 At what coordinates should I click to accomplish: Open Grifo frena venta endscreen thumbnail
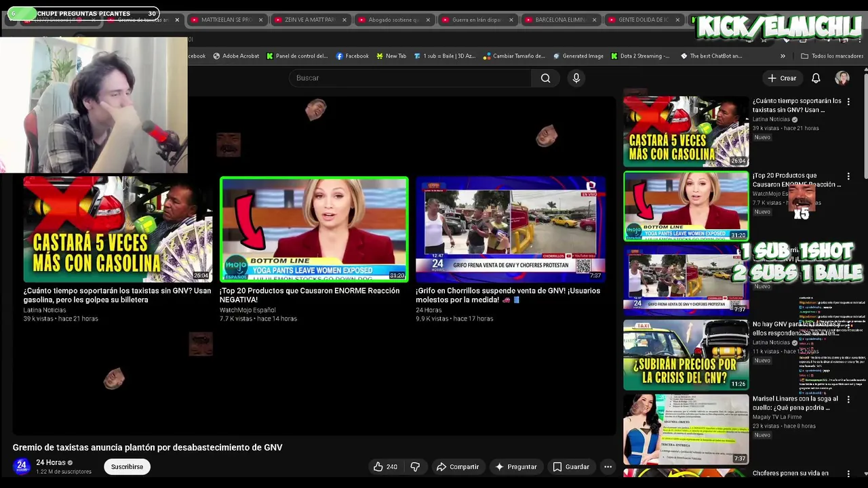click(510, 229)
